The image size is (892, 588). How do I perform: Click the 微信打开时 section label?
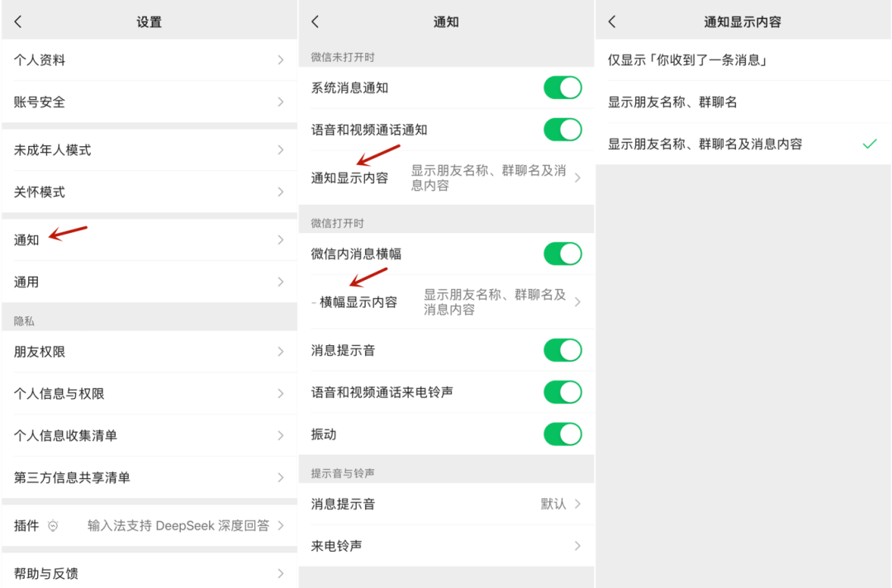337,224
